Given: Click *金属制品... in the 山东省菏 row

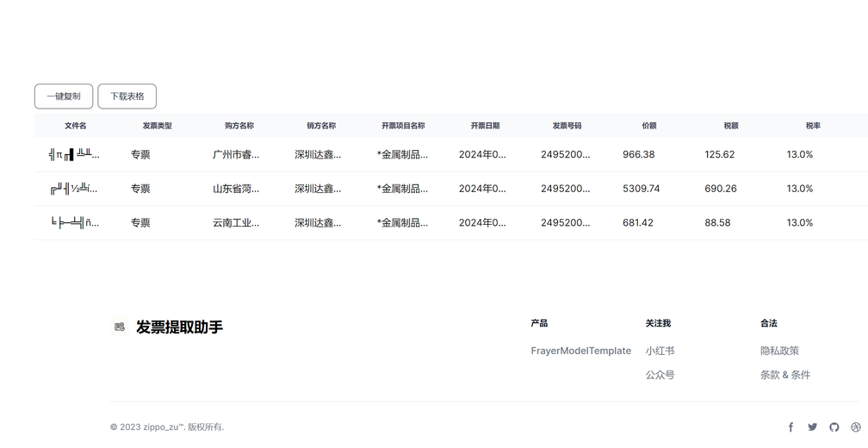Looking at the screenshot, I should [x=402, y=189].
